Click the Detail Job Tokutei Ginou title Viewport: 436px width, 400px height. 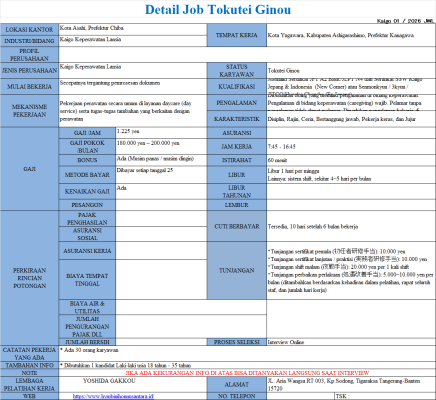tap(218, 9)
